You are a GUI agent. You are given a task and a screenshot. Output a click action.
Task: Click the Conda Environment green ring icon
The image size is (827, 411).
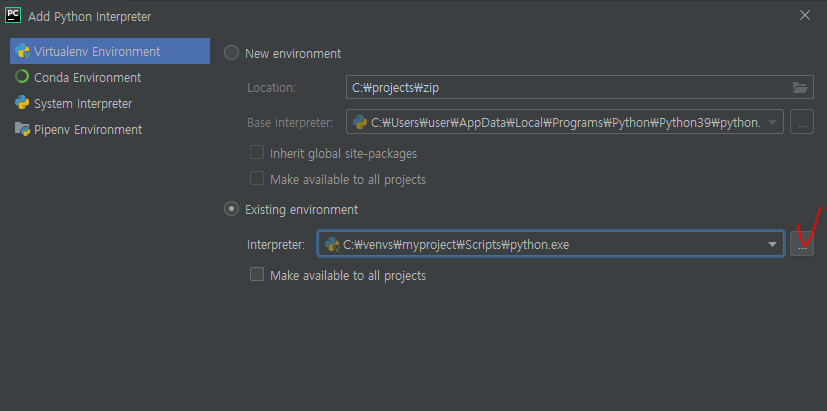pyautogui.click(x=22, y=77)
